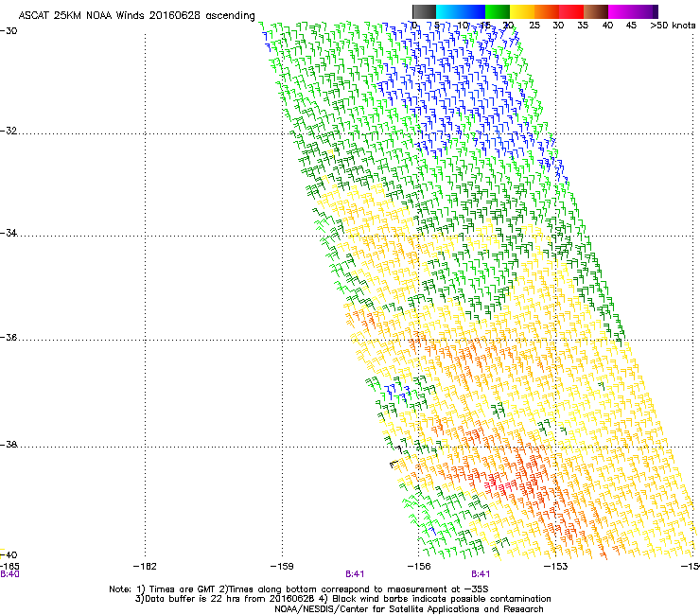Select the green segment of the legend color bar
The height and width of the screenshot is (615, 700).
tap(498, 11)
